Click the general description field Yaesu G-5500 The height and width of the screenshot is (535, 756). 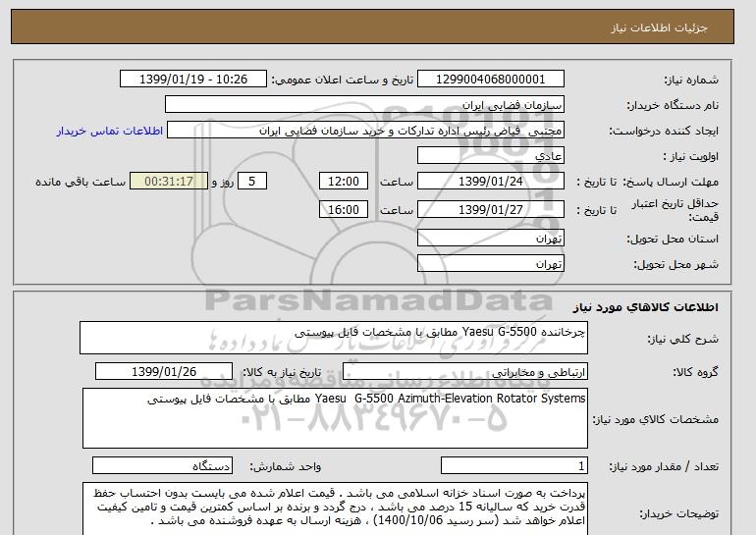coord(334,338)
